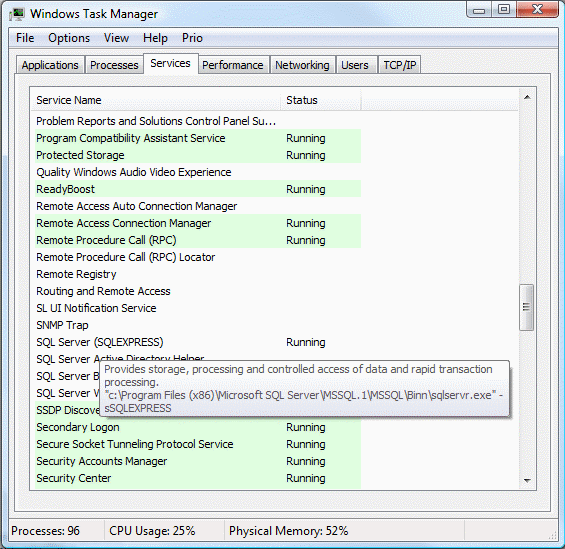This screenshot has height=549, width=565.
Task: Select Remote Access Auto Connection Manager
Action: point(197,206)
